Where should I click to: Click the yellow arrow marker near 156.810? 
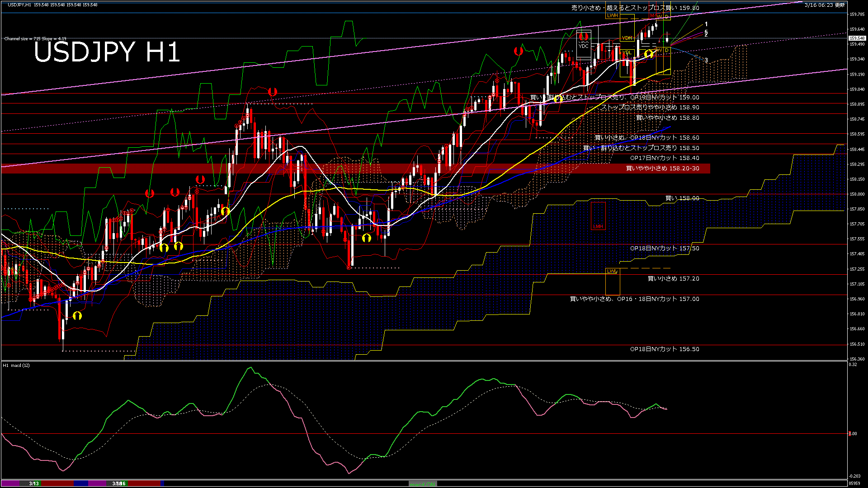point(77,315)
